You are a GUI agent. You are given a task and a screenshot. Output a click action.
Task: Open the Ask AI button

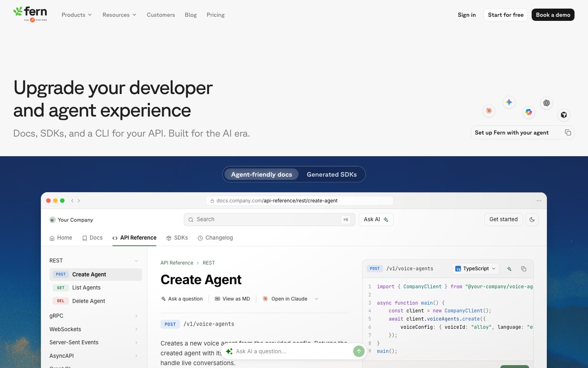tap(376, 220)
